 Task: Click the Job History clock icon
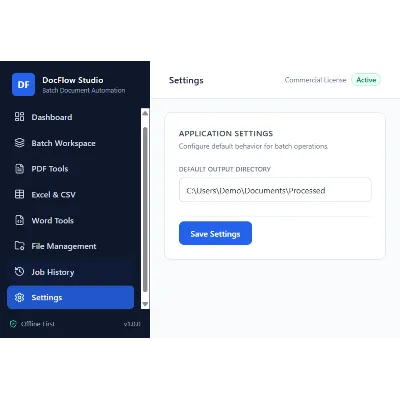19,272
